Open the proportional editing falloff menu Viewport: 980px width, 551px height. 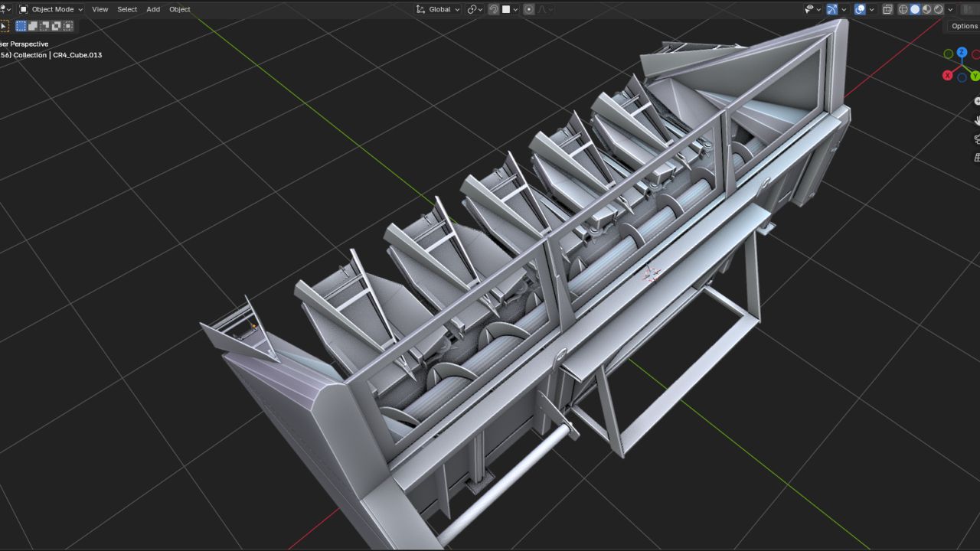(x=545, y=9)
